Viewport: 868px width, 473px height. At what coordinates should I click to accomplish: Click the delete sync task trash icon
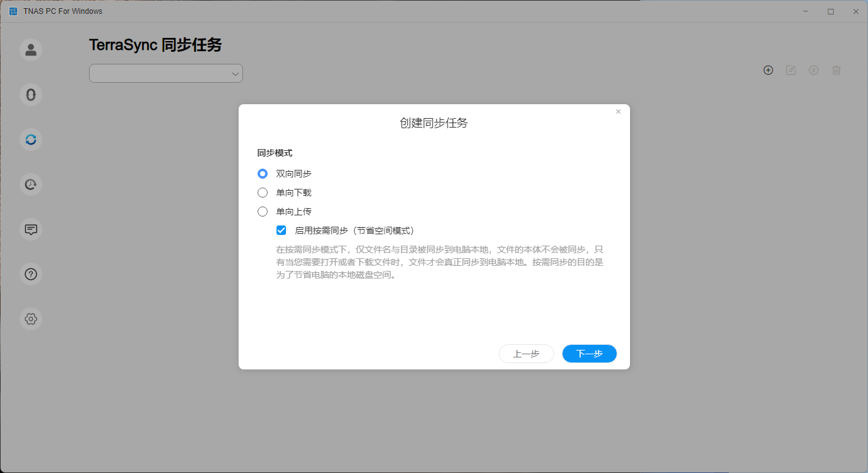point(836,70)
